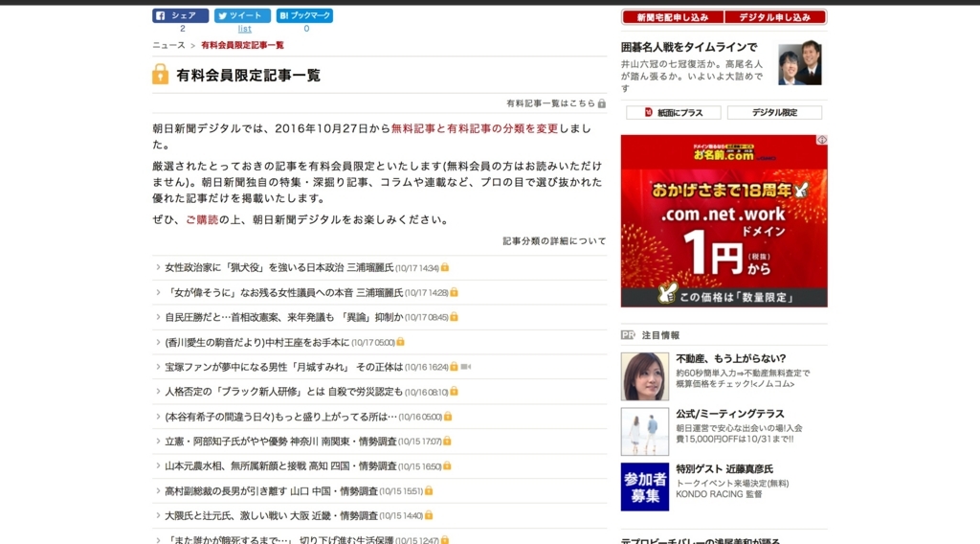This screenshot has height=544, width=980.
Task: Click the Twitter ツイート button
Action: [242, 15]
